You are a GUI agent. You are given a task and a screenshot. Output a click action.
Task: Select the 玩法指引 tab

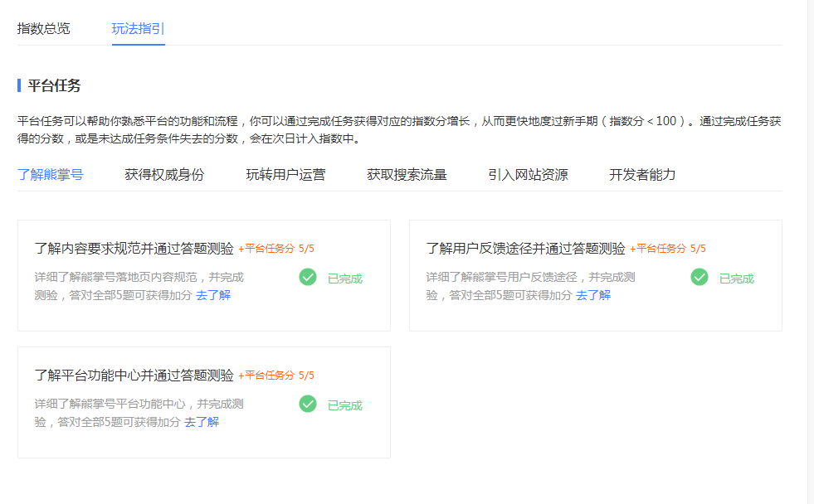[x=139, y=28]
